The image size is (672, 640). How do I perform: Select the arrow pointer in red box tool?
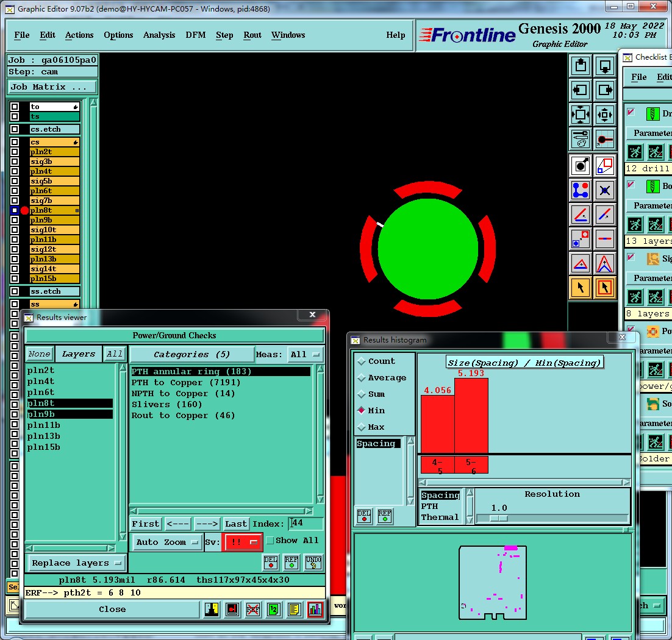pos(605,288)
